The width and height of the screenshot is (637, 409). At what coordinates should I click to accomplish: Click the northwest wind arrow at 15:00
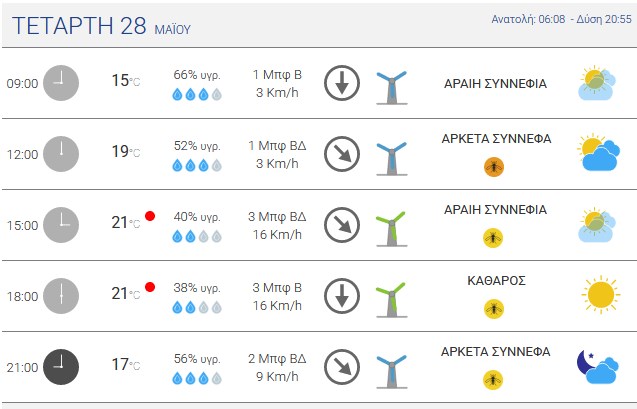342,225
